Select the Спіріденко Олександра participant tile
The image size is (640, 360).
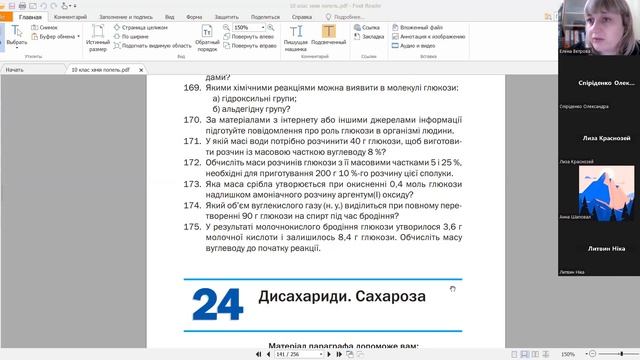(599, 83)
